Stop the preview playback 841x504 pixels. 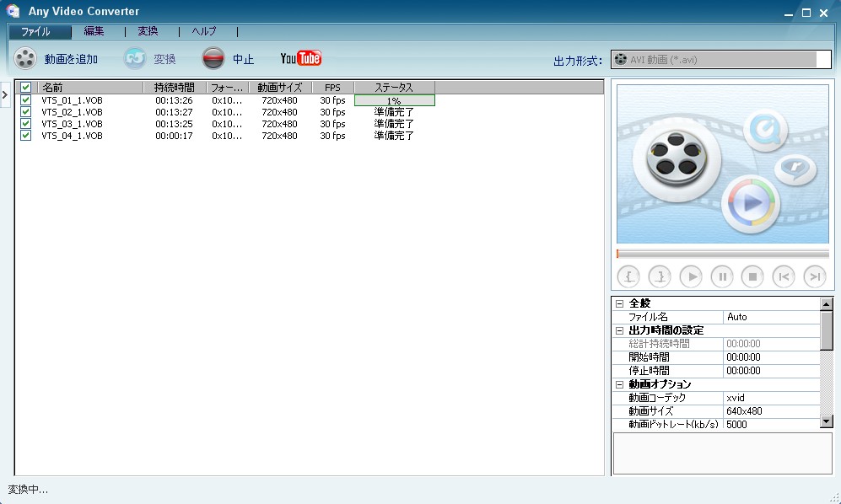point(752,276)
